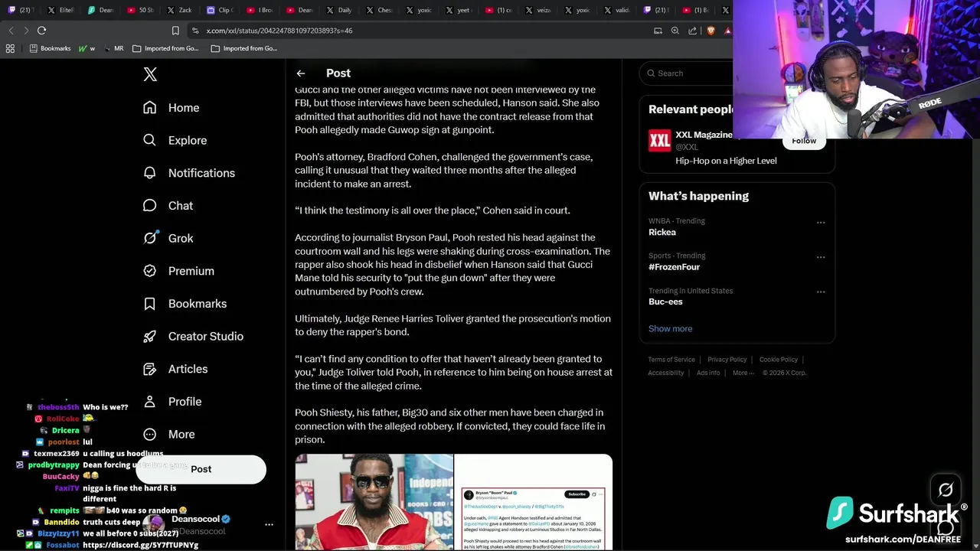
Task: Switch to the EliteR browser tab
Action: 61,10
